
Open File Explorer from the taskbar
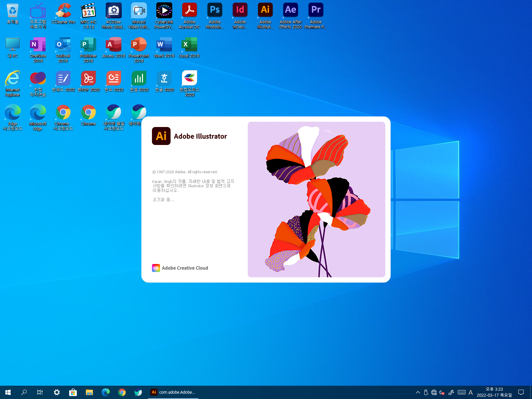[x=89, y=392]
